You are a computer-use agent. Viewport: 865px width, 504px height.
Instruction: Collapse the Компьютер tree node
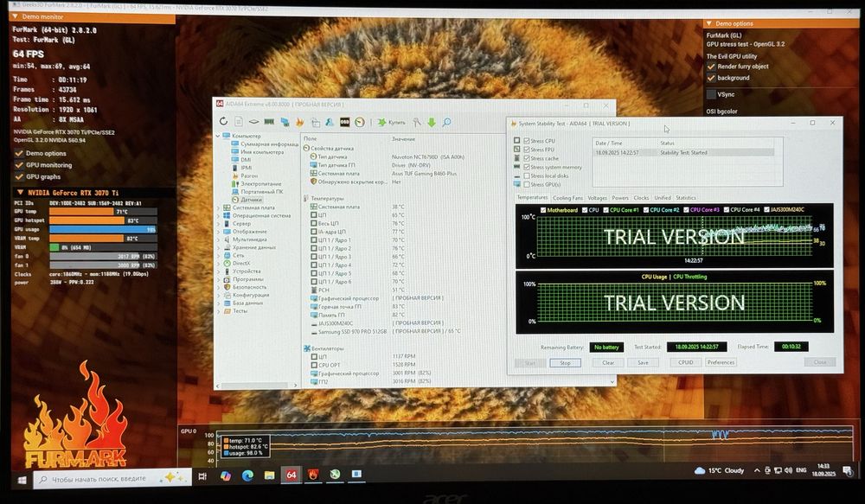[218, 136]
